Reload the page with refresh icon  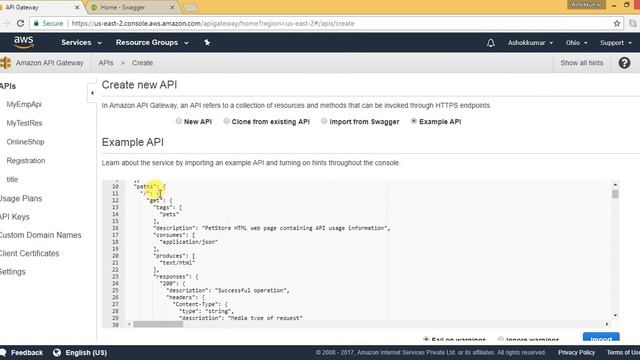(20, 24)
